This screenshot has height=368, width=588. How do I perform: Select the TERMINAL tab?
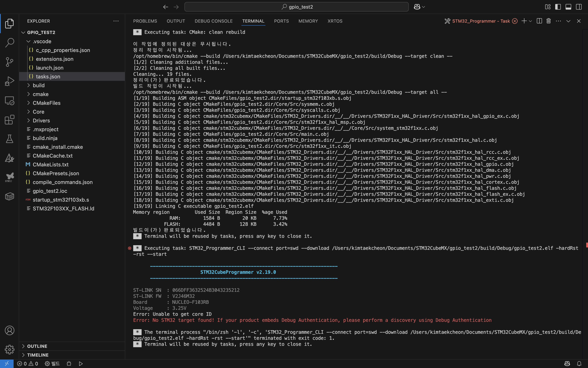click(253, 21)
